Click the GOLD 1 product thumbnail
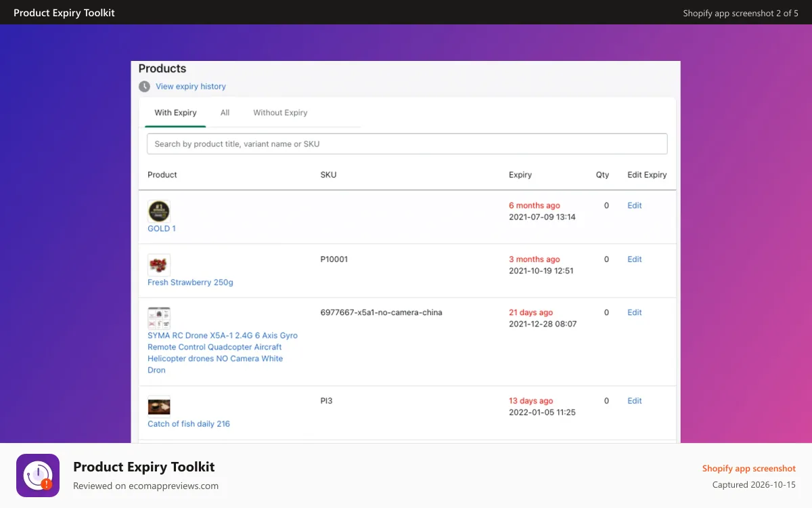812x508 pixels. [159, 211]
